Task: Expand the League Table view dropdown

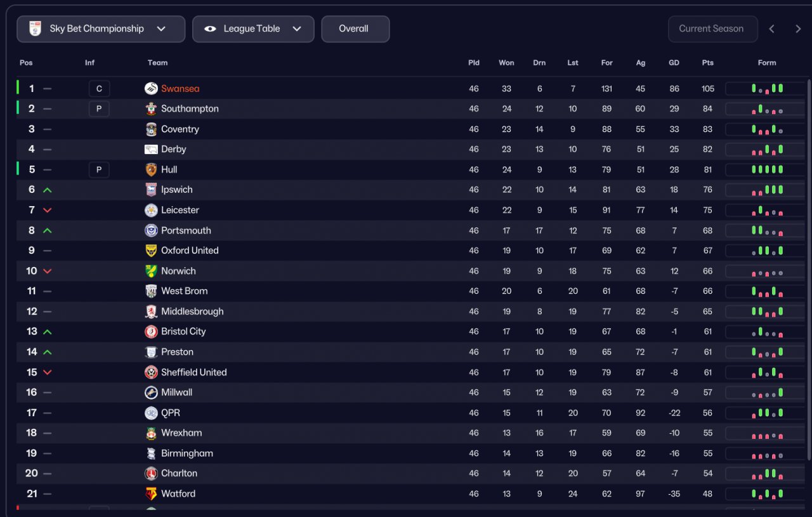Action: (253, 29)
